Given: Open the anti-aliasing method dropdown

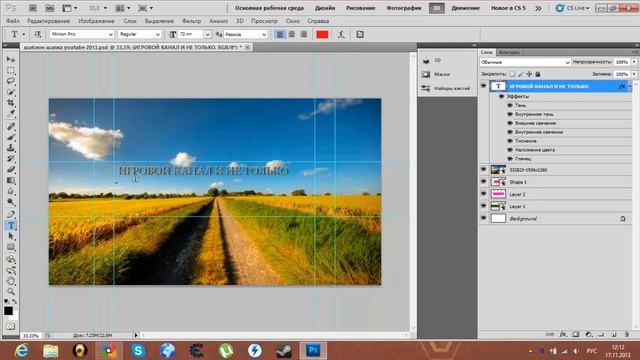Looking at the screenshot, I should (x=264, y=35).
